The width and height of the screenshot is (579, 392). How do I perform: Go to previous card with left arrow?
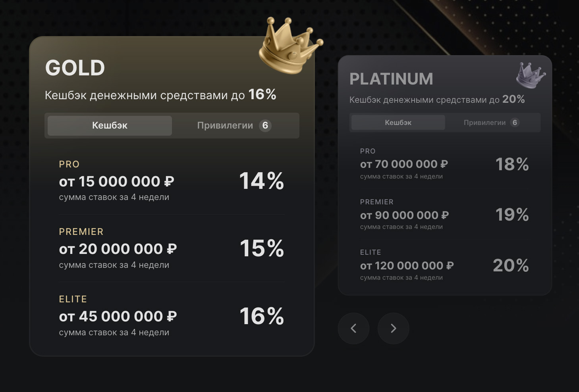[353, 329]
